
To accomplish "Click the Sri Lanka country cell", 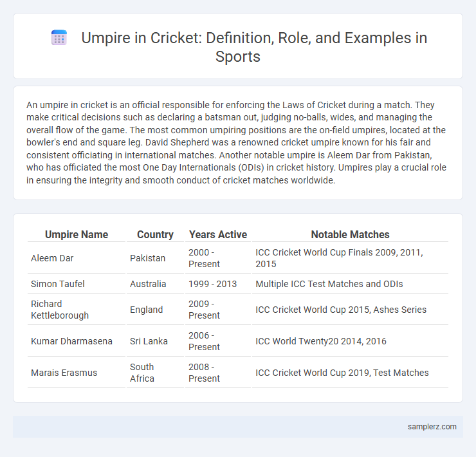I will coord(155,341).
